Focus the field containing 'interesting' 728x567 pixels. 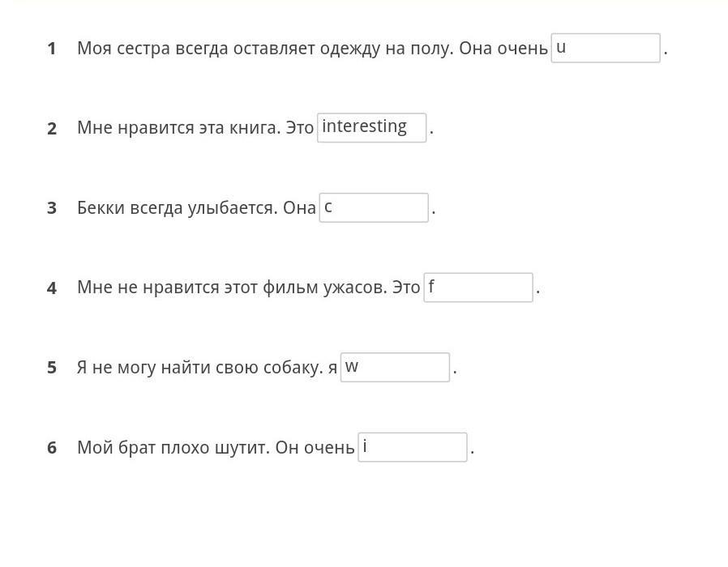coord(371,128)
